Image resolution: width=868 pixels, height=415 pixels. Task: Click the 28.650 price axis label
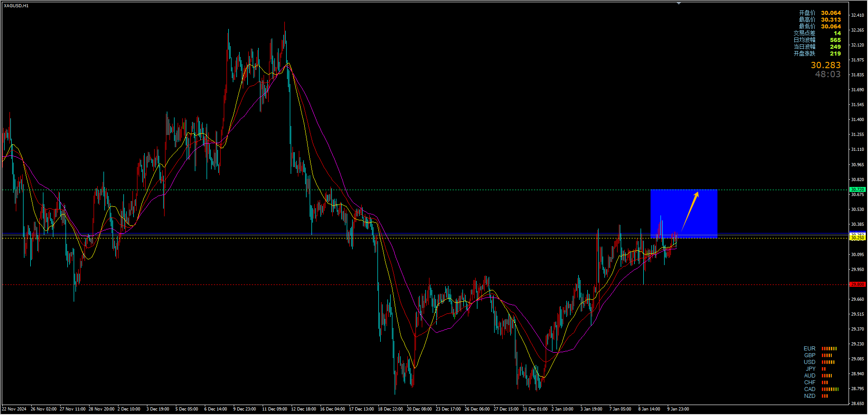(x=858, y=404)
